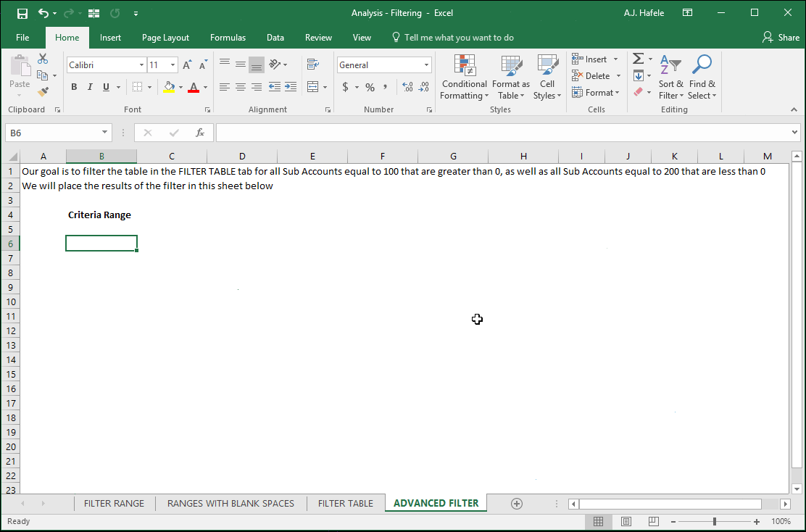Switch to Formulas ribbon tab
This screenshot has height=532, width=806.
[x=228, y=38]
